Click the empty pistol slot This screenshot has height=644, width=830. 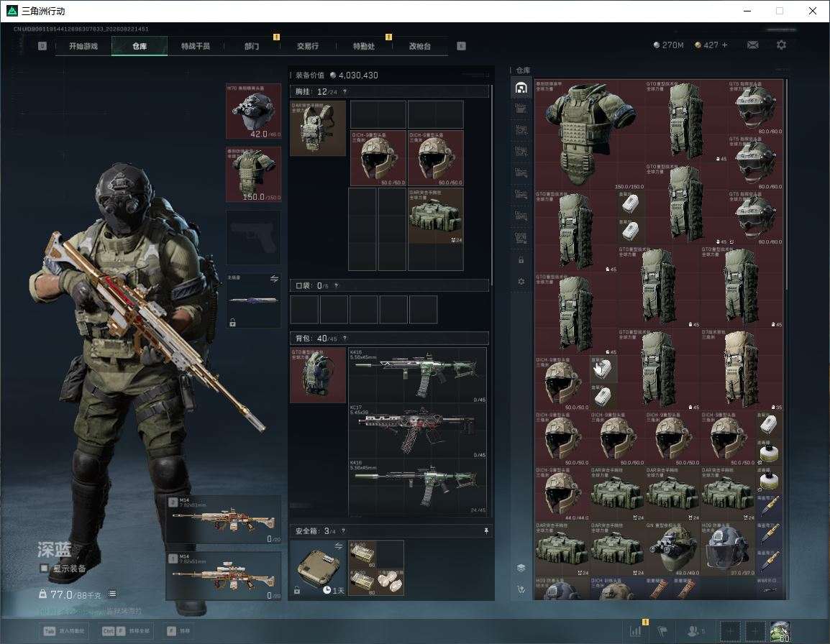pyautogui.click(x=254, y=238)
